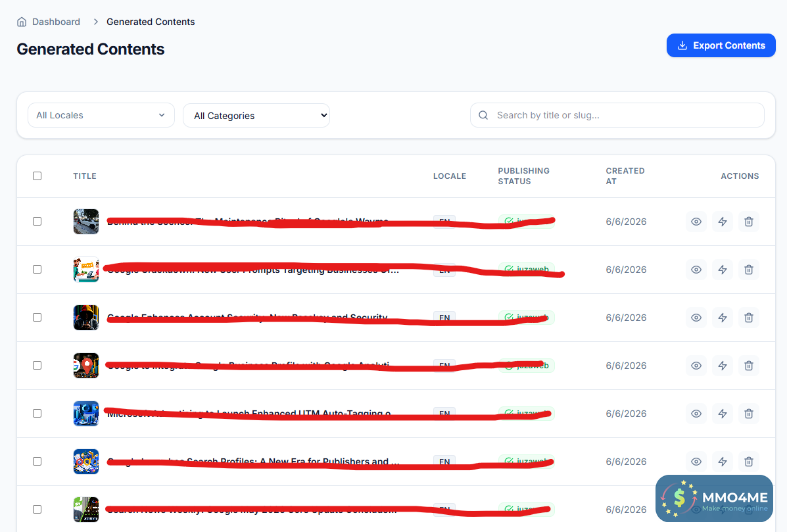
Task: Click the colorful isometric thumbnail of the Search Profiles article
Action: pyautogui.click(x=86, y=461)
